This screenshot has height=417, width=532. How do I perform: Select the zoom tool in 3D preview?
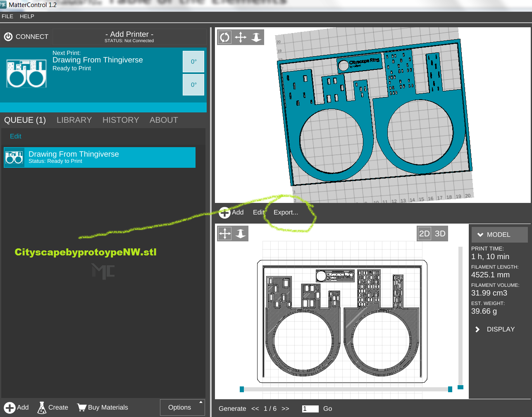pyautogui.click(x=256, y=37)
